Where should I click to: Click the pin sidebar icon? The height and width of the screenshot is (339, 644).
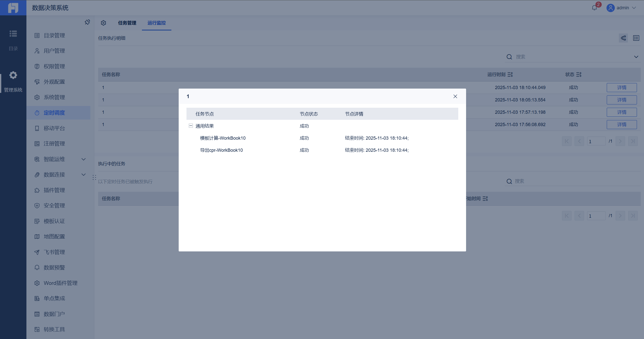(87, 22)
